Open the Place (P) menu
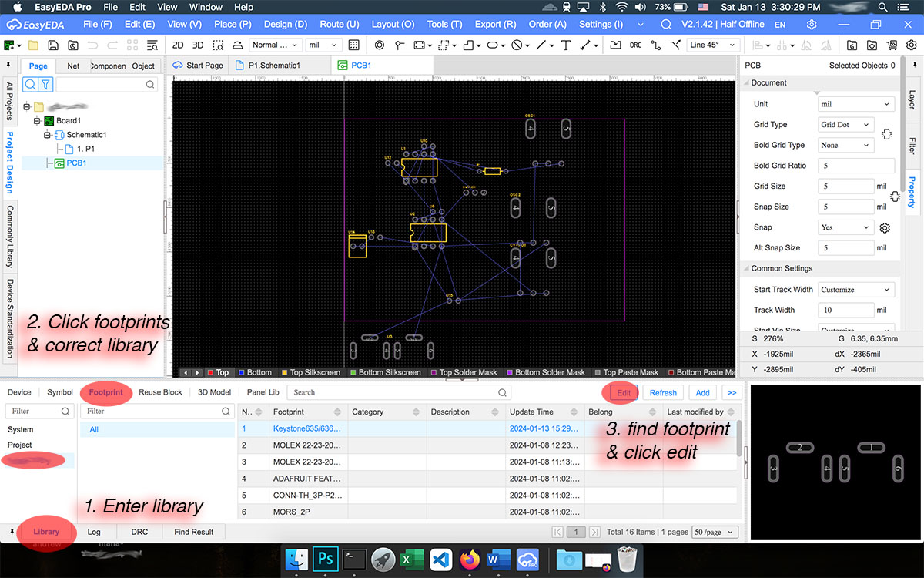Image resolution: width=924 pixels, height=578 pixels. [233, 25]
